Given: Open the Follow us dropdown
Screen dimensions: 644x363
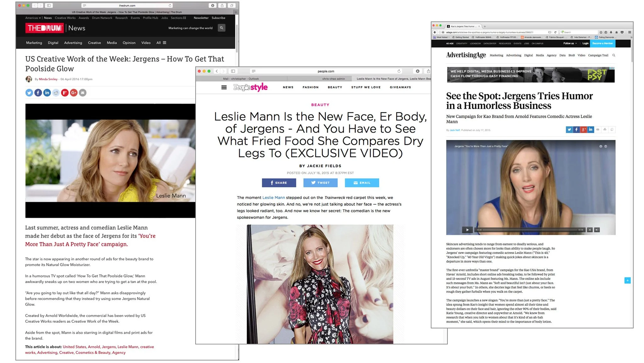Looking at the screenshot, I should [x=570, y=43].
